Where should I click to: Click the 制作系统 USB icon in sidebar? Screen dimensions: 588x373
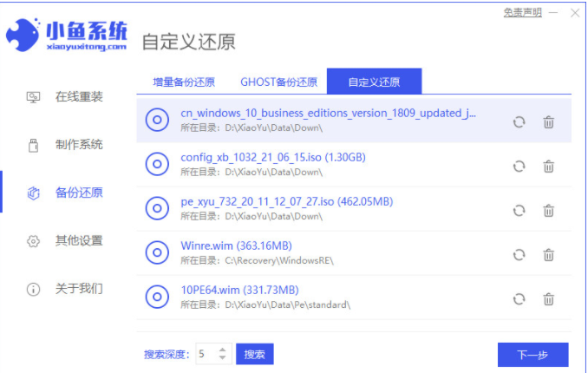(33, 144)
